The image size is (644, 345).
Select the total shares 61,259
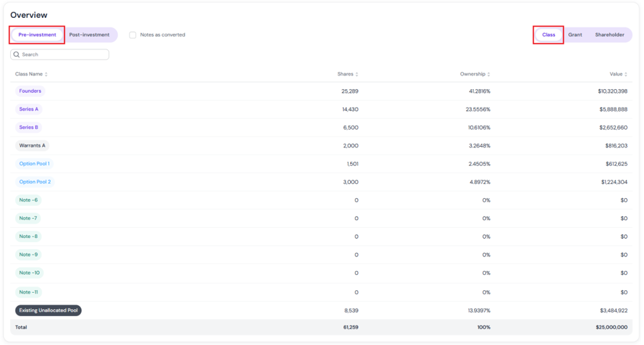coord(351,327)
